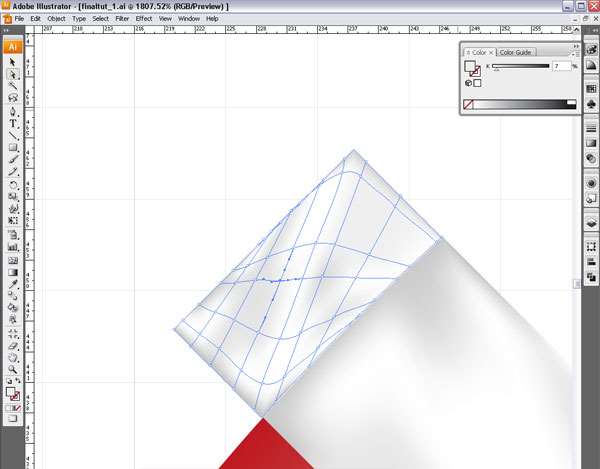The height and width of the screenshot is (469, 600).
Task: Select the Direct Selection tool
Action: pyautogui.click(x=13, y=74)
